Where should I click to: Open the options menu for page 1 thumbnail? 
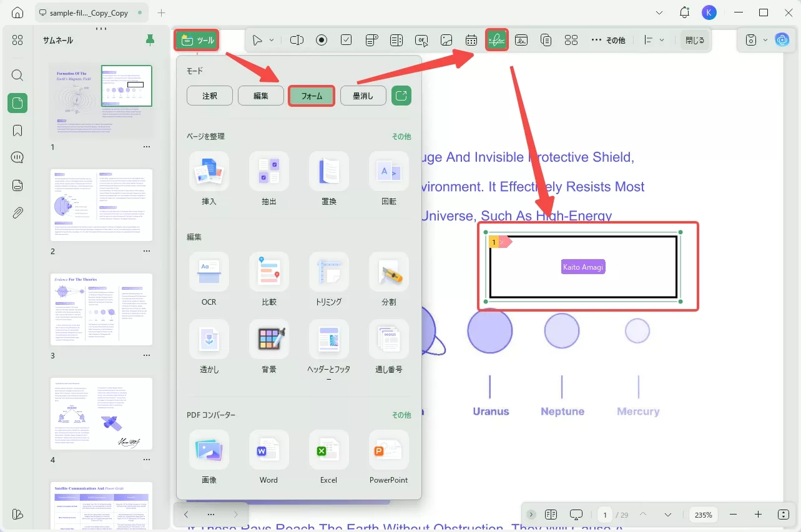pos(147,147)
